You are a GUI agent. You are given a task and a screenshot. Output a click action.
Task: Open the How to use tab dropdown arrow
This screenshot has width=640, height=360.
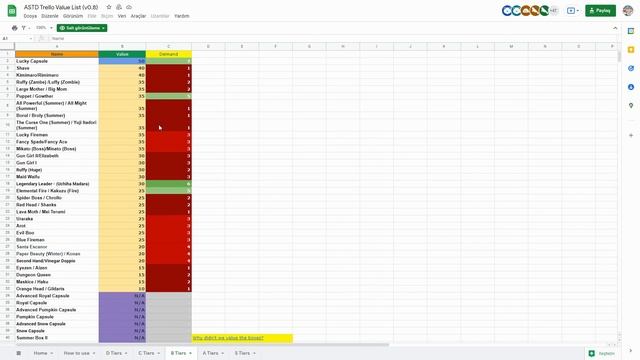[94, 353]
